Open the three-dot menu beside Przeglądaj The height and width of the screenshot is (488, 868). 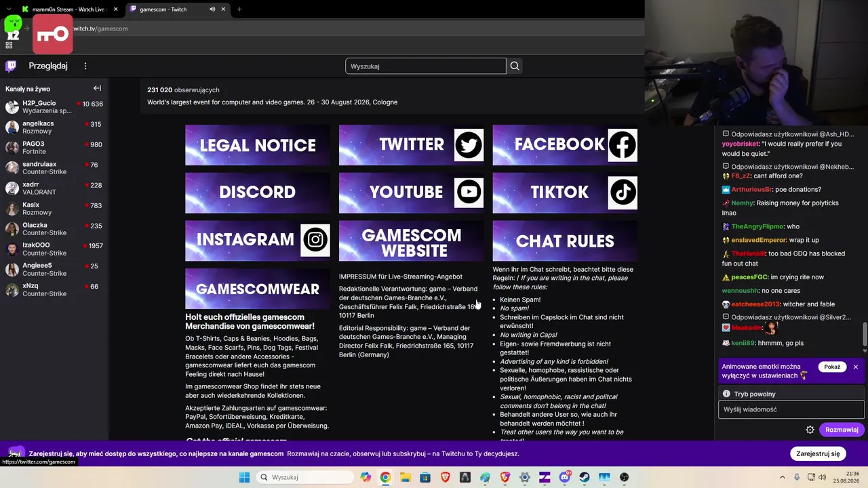[85, 66]
